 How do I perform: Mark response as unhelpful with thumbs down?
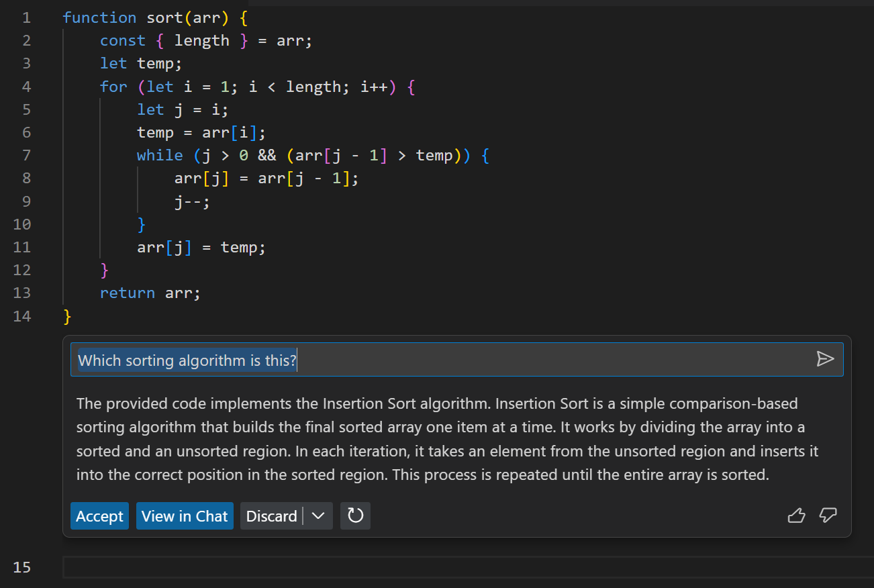coord(828,516)
